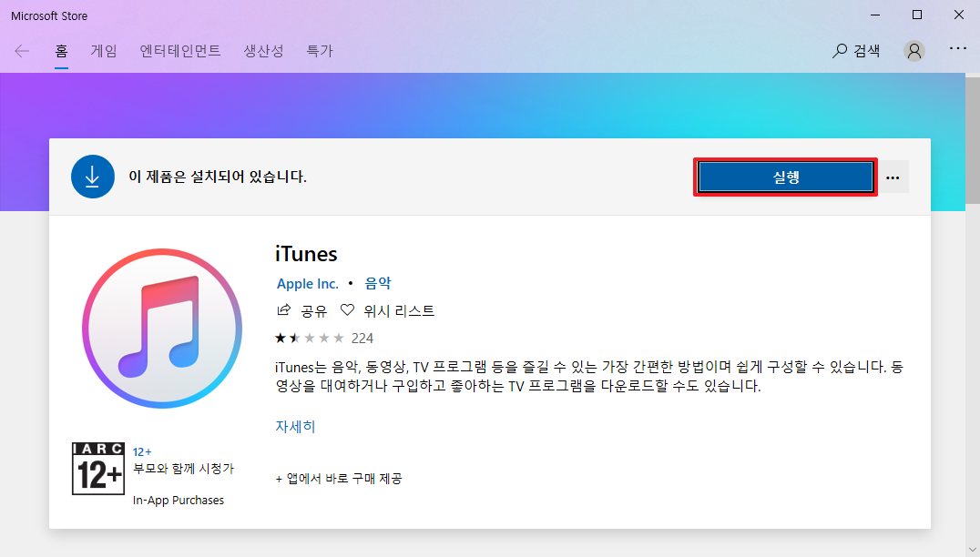This screenshot has height=557, width=980.
Task: Open the 음악 genre link
Action: click(x=378, y=283)
